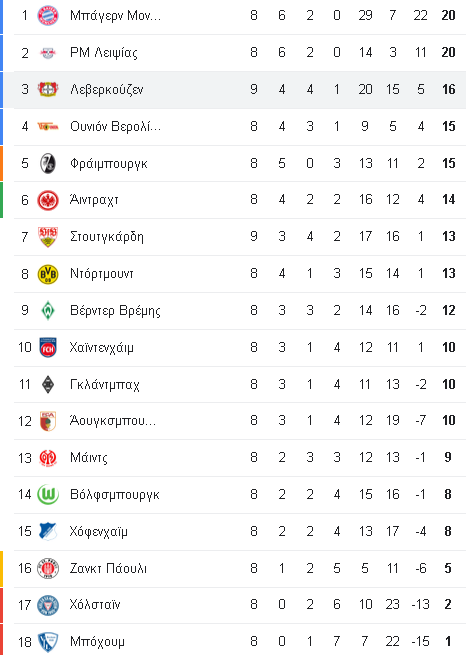
Task: Click the Eintracht Frankfurt eagle logo
Action: coord(48,200)
